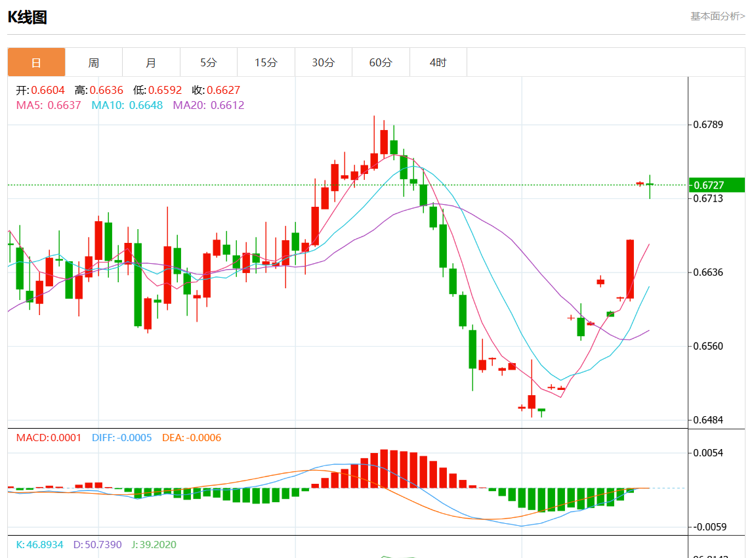Click the MA10 indicator value label
The height and width of the screenshot is (558, 756).
pos(127,105)
